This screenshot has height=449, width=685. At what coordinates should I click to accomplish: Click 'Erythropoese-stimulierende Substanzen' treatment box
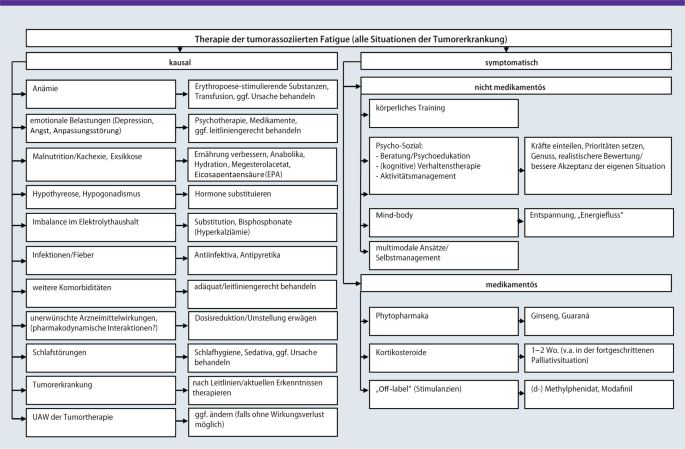click(x=263, y=94)
